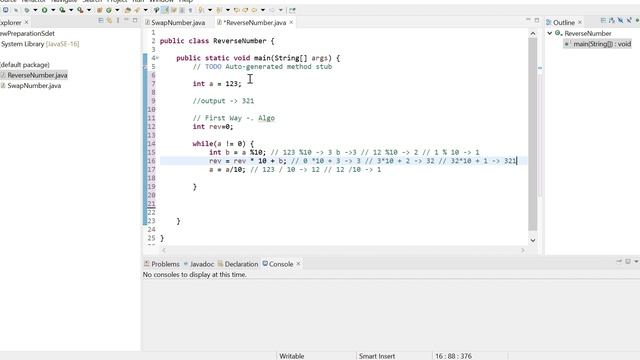Open the Run button's dropdown arrow

point(53,10)
